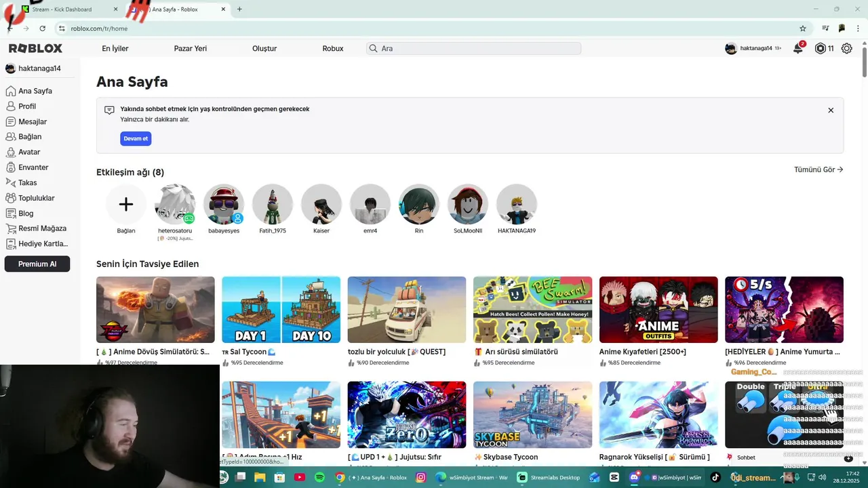Open Instagram from the taskbar

[420, 477]
